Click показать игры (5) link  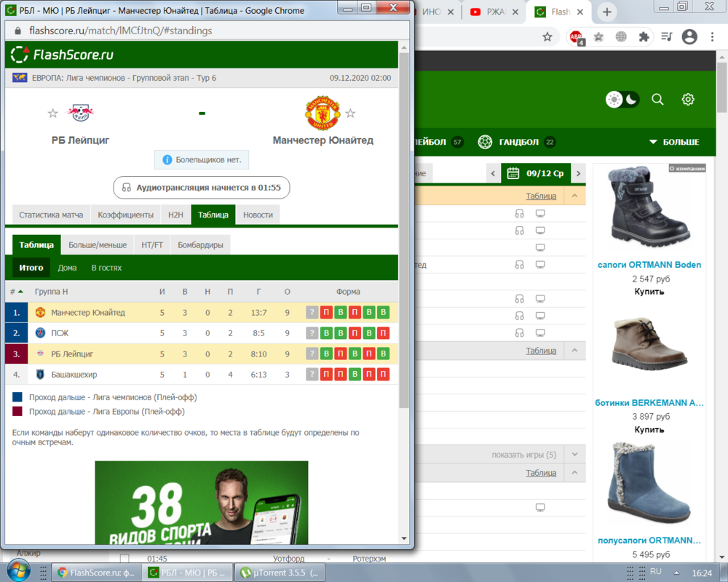pyautogui.click(x=524, y=455)
